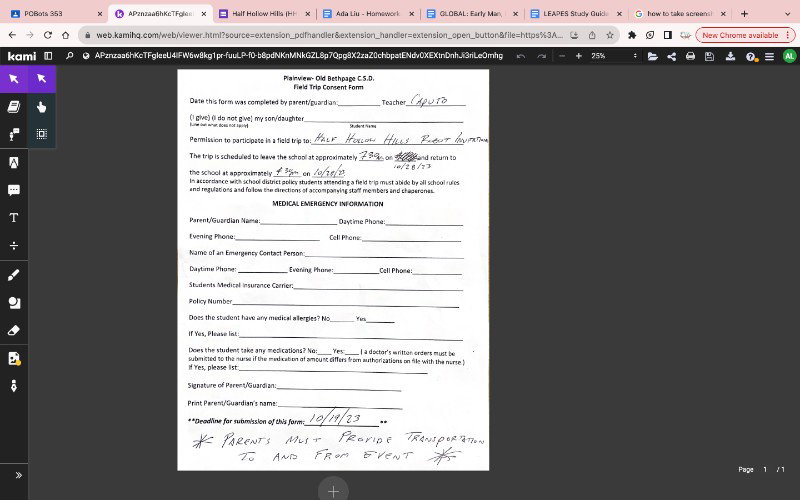Add a page with the bottom plus button
Screen dimensions: 800x500
333,490
